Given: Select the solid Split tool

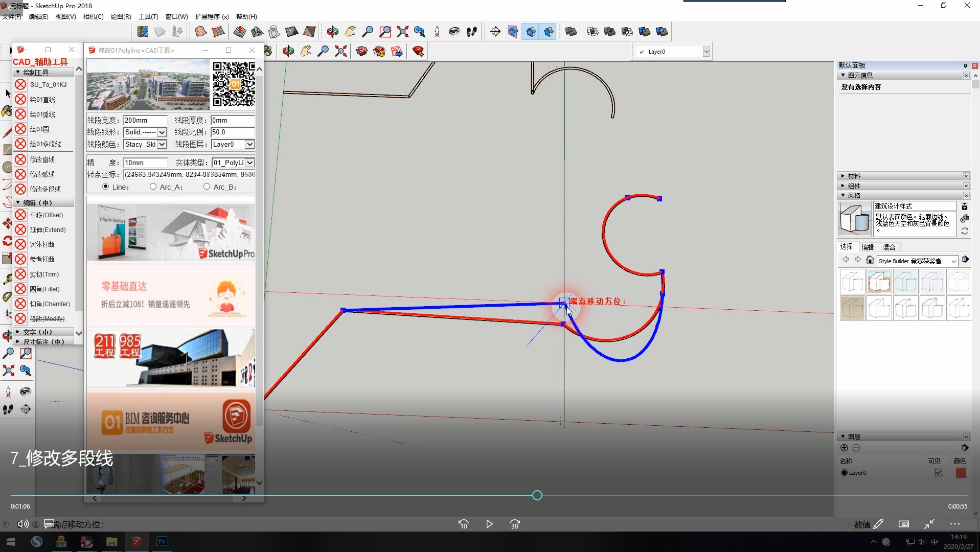Looking at the screenshot, I should tap(662, 32).
